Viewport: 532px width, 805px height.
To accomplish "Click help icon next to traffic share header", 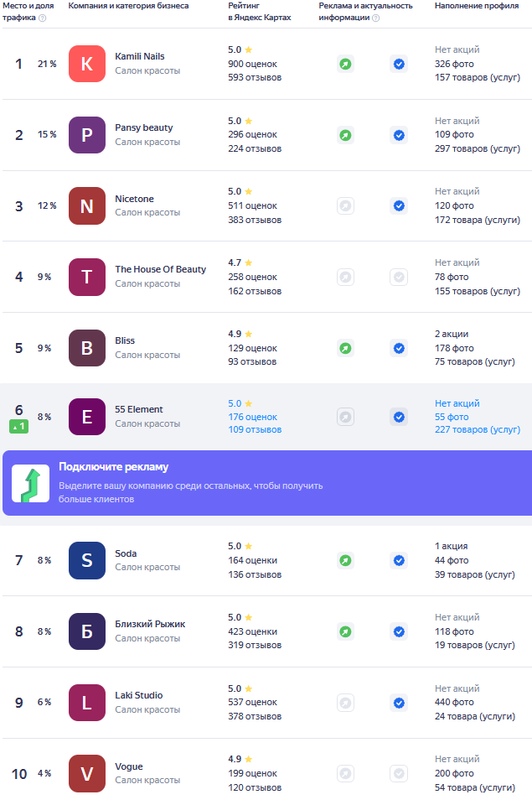I will click(43, 18).
